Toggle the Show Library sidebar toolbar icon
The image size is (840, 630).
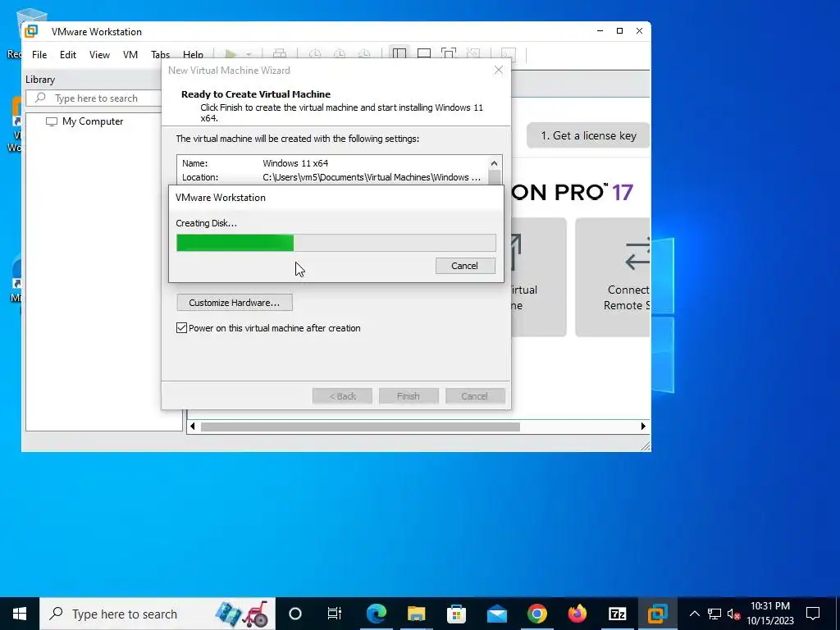tap(399, 53)
